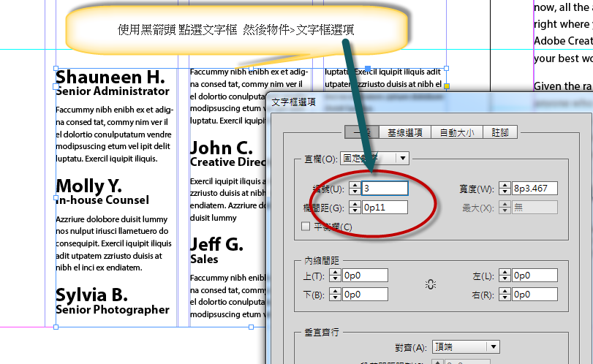The image size is (593, 364).
Task: Click the stepper arrows beside the column number field
Action: 354,189
